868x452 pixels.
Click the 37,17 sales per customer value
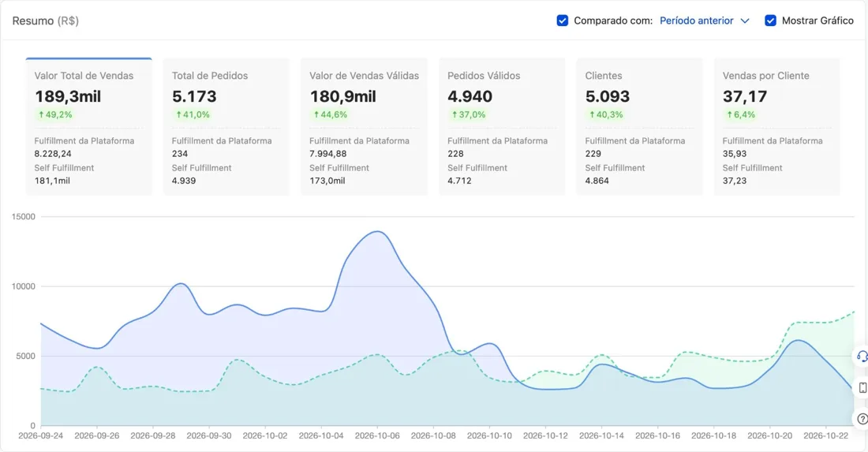coord(745,96)
